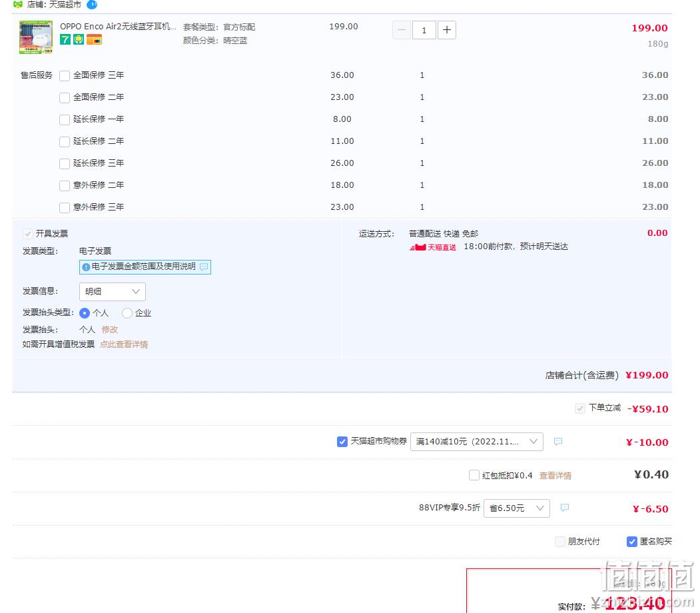Check 延长保修 三年 warranty option
700x613 pixels.
(x=65, y=163)
